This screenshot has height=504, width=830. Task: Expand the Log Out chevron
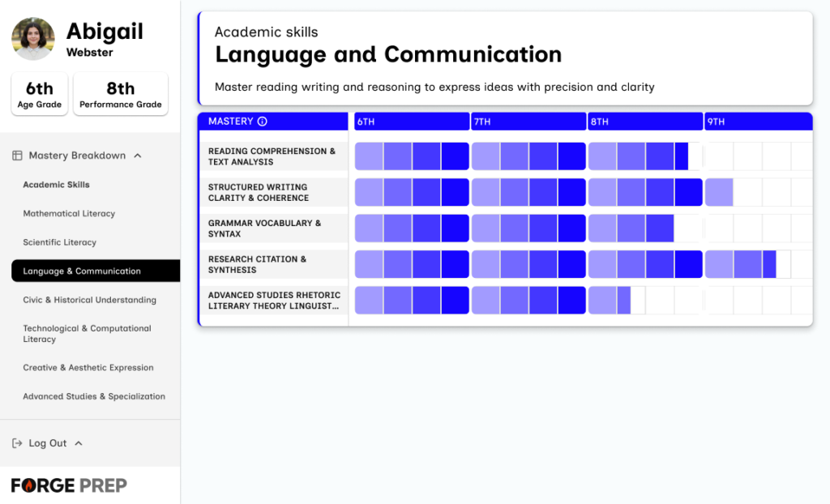(x=79, y=443)
